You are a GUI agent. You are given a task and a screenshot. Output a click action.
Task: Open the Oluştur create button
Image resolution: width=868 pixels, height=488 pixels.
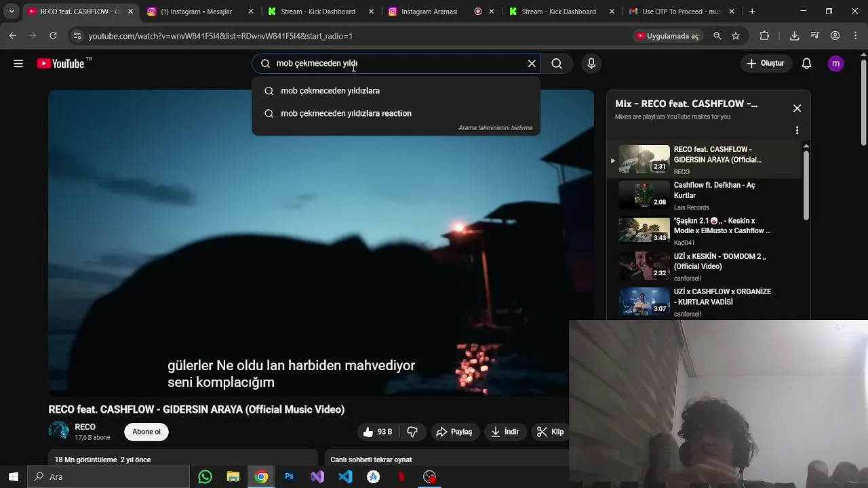pos(766,64)
